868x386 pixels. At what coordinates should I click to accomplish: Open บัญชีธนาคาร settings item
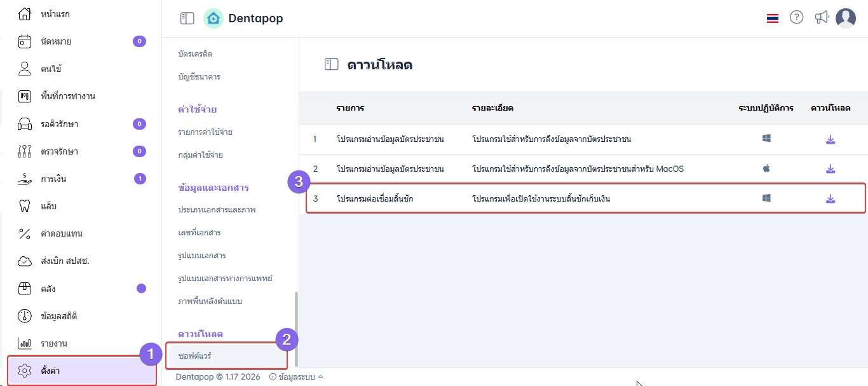click(199, 77)
